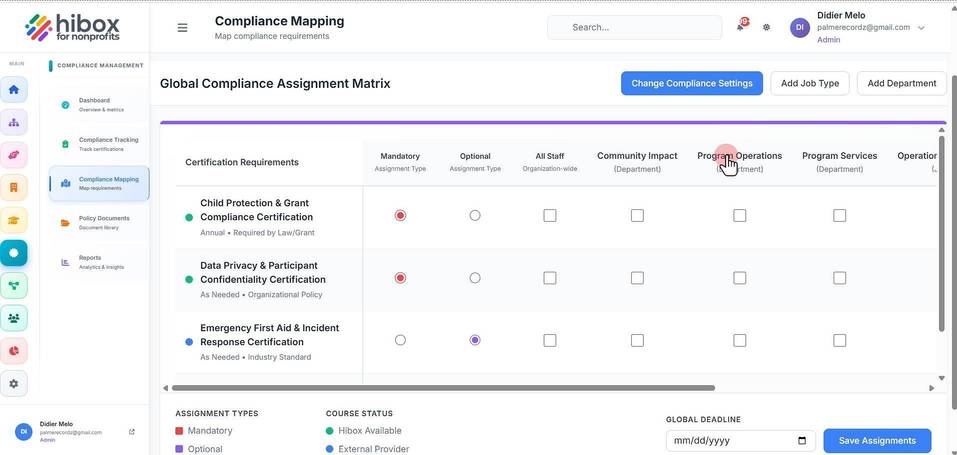
Task: Click the Global Deadline date field
Action: pyautogui.click(x=740, y=440)
